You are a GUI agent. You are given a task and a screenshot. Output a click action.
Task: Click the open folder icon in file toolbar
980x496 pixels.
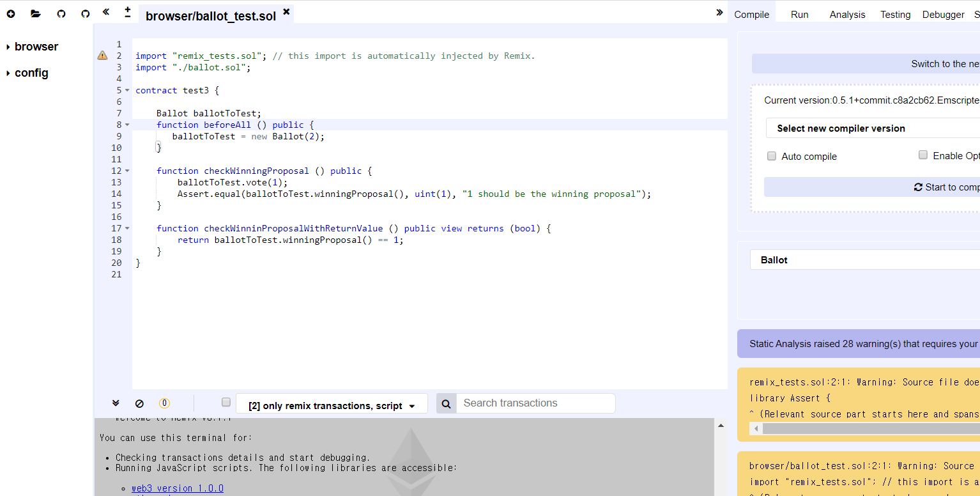pyautogui.click(x=35, y=13)
